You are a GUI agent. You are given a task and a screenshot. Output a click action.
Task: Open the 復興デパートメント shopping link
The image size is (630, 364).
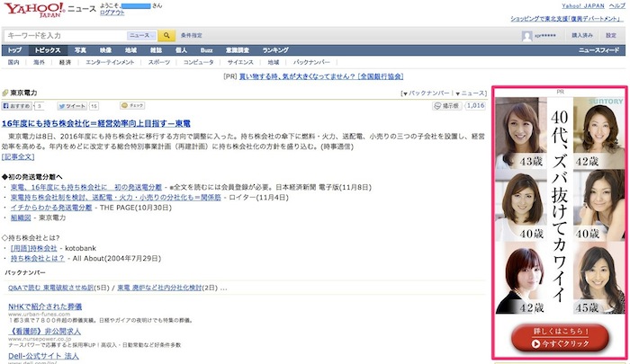point(566,19)
